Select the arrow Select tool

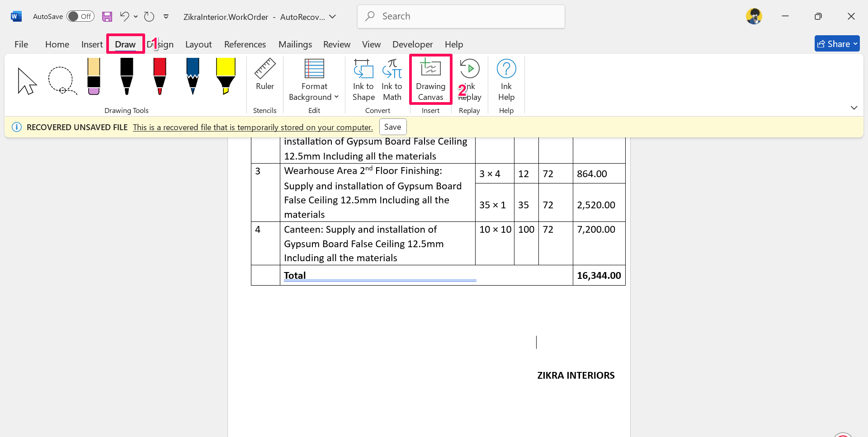[27, 80]
